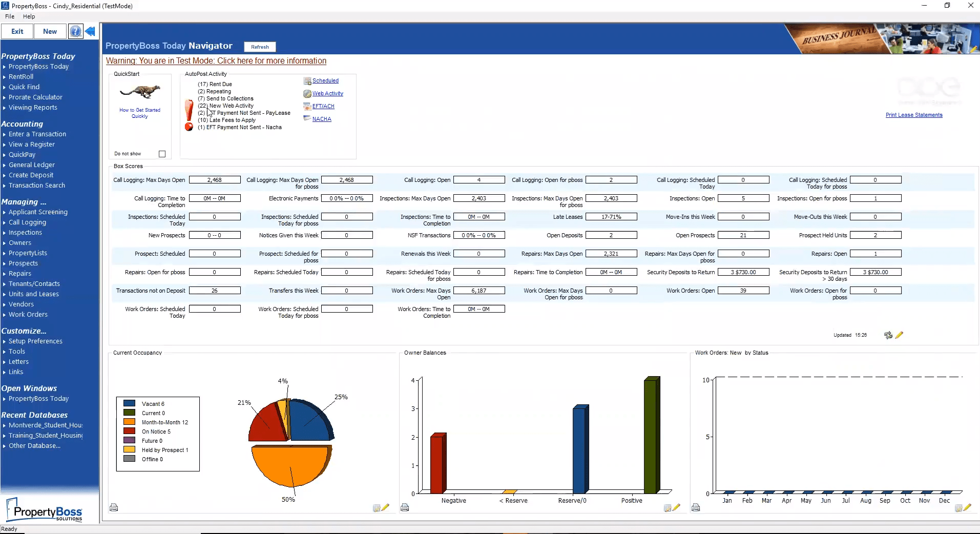The image size is (980, 534).
Task: Open the Help menu
Action: [x=29, y=16]
